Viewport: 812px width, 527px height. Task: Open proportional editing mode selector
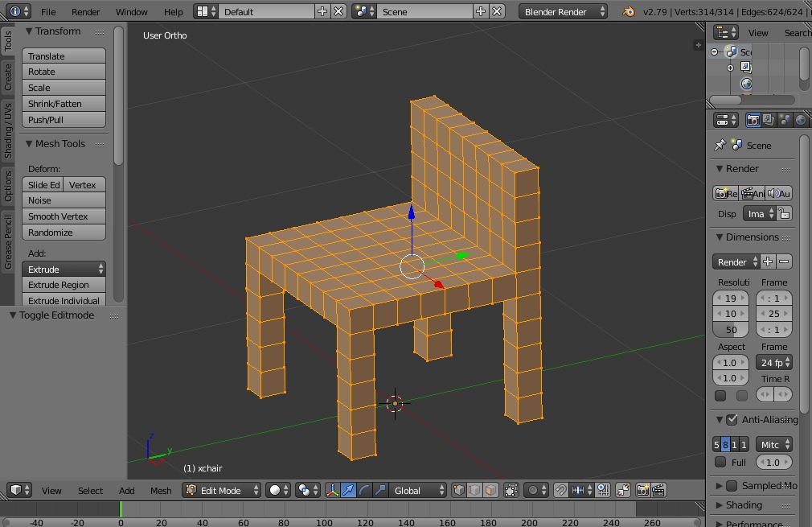tap(536, 490)
